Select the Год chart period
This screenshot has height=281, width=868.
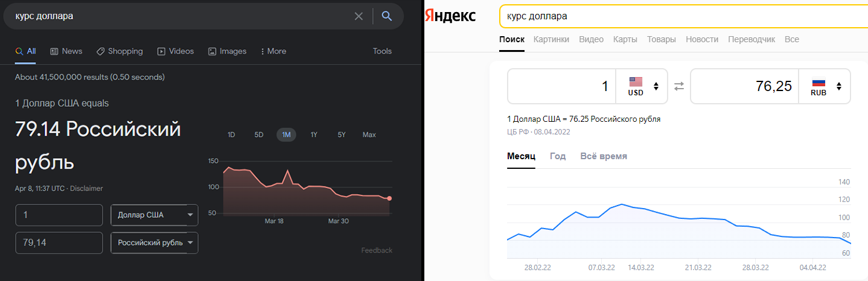(558, 156)
